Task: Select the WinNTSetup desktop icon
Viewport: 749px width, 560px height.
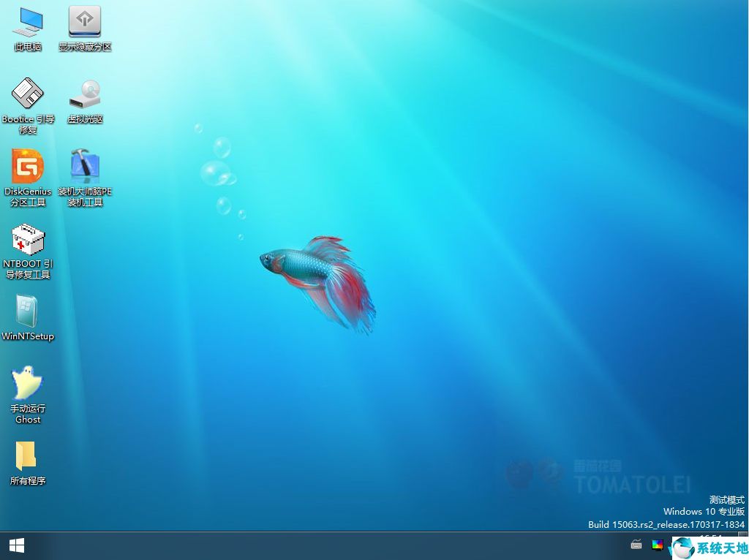Action: click(x=28, y=312)
